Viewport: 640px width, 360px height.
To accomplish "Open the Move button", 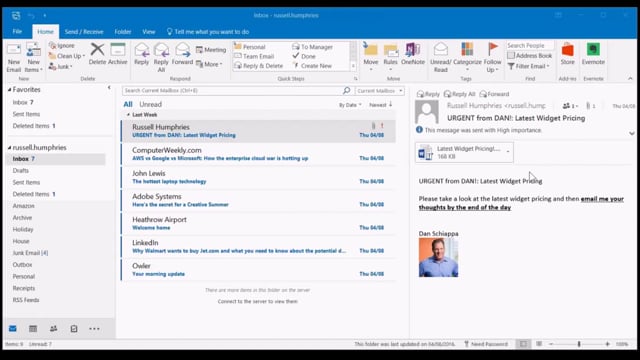I will (371, 57).
